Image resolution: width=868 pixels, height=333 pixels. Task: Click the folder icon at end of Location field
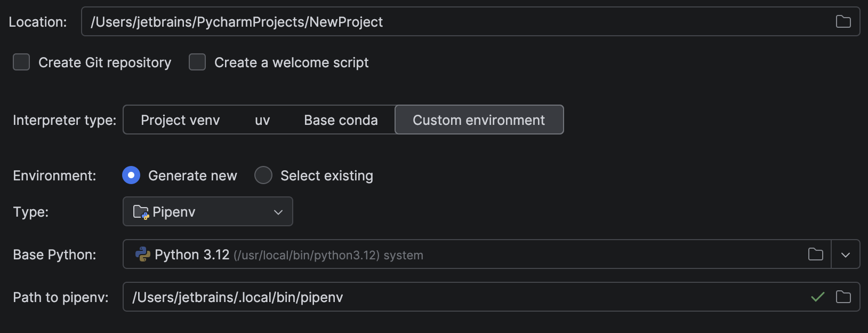(843, 21)
